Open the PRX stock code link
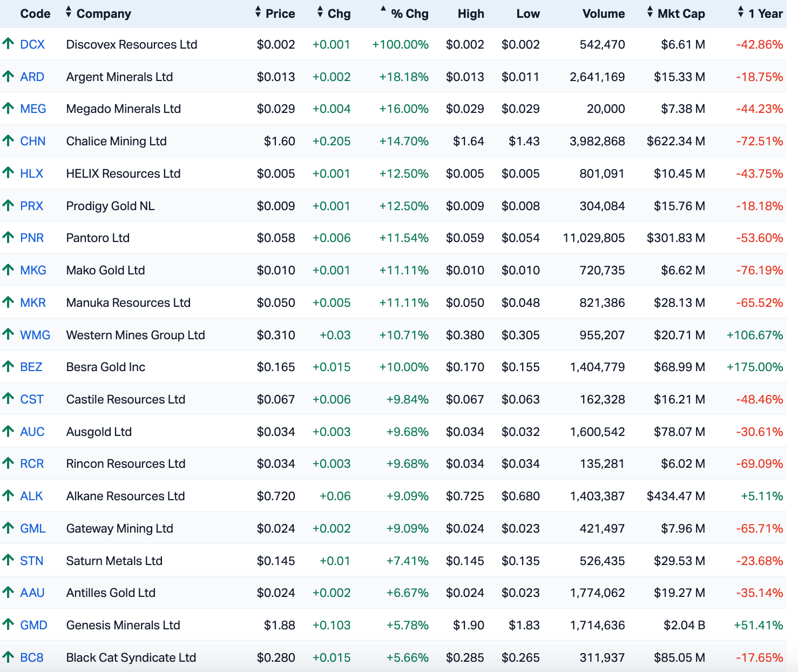Viewport: 798px width, 672px height. coord(32,206)
